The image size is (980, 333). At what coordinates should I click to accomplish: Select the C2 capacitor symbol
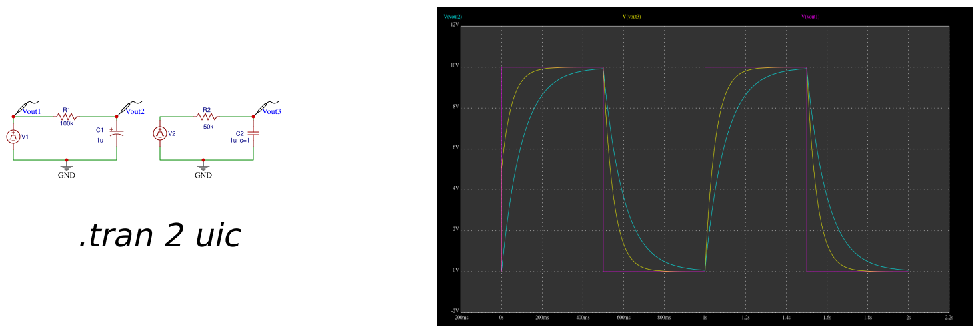[253, 134]
